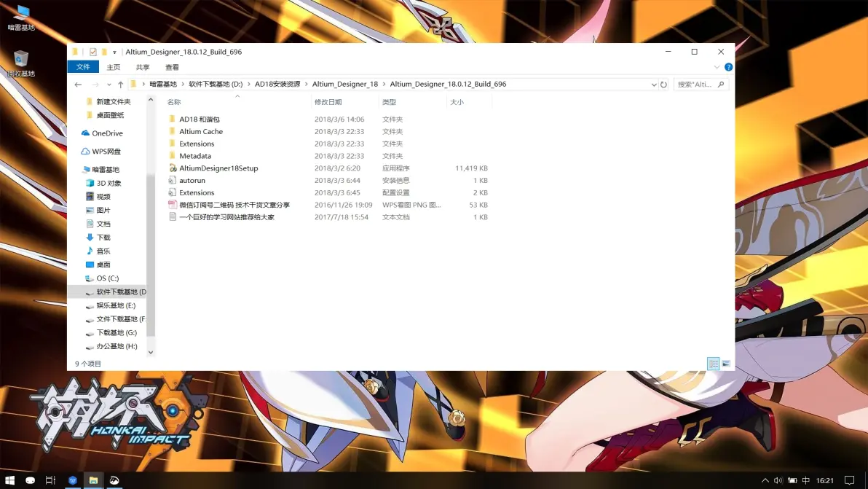The height and width of the screenshot is (489, 868).
Task: Select the Metadata folder icon
Action: click(173, 156)
